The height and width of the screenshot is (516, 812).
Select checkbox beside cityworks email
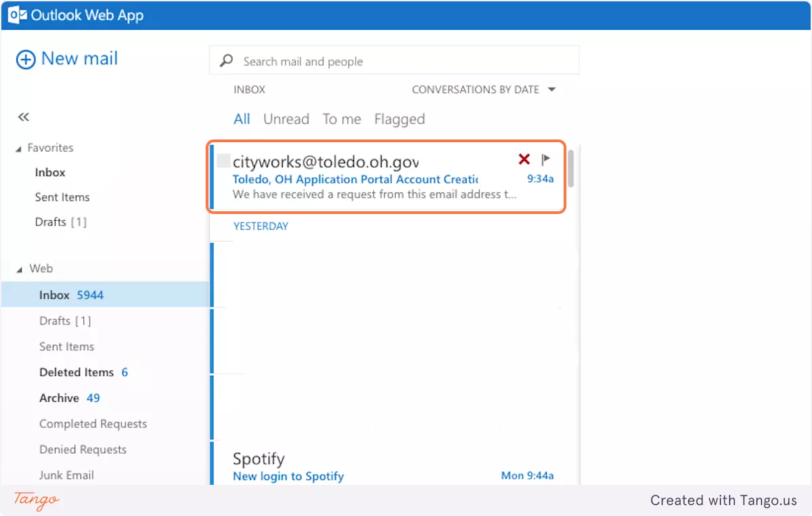[223, 160]
